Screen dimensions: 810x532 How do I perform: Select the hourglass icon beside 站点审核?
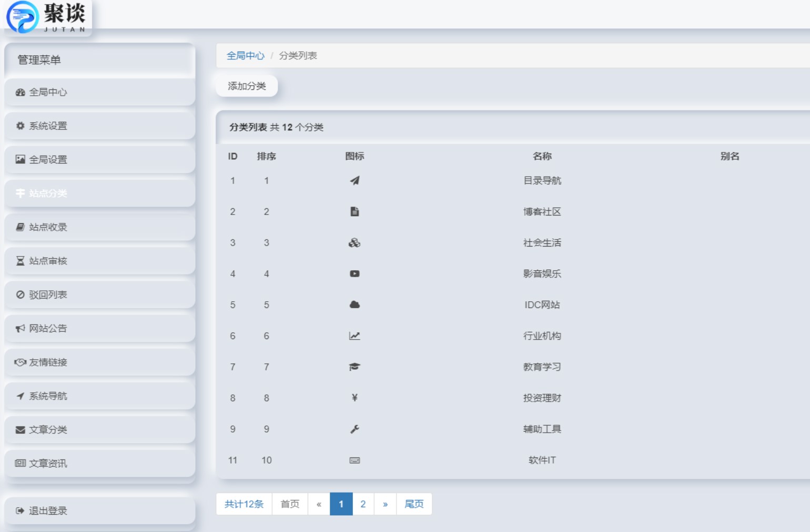(19, 261)
